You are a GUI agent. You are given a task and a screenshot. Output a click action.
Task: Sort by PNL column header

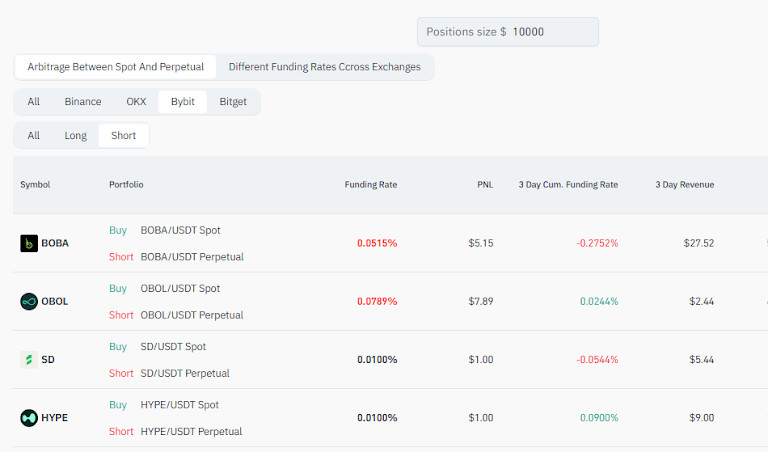485,185
